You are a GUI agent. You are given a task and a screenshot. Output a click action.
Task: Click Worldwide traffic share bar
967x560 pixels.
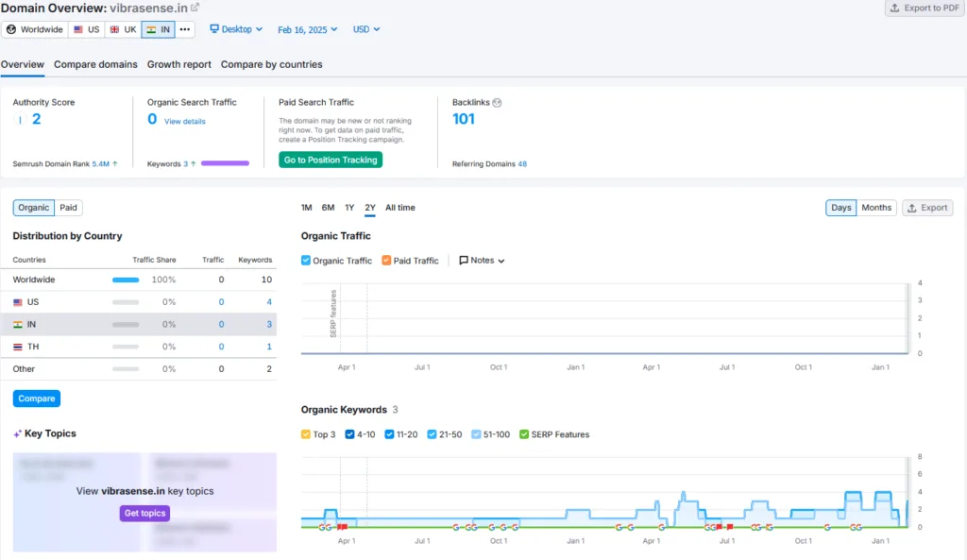point(126,280)
